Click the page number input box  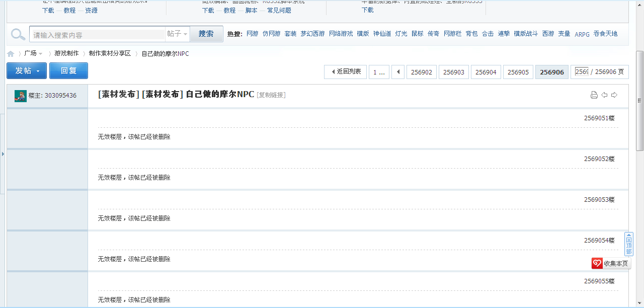tap(582, 71)
